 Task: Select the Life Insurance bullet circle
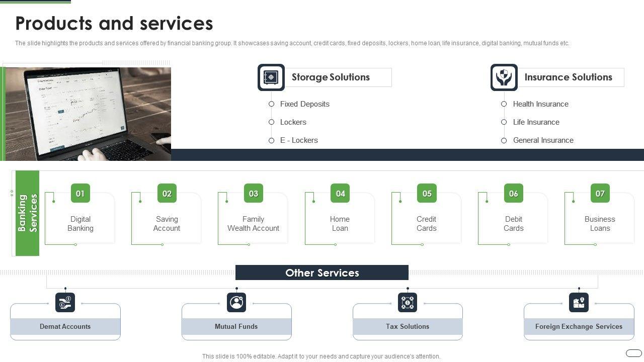point(504,122)
